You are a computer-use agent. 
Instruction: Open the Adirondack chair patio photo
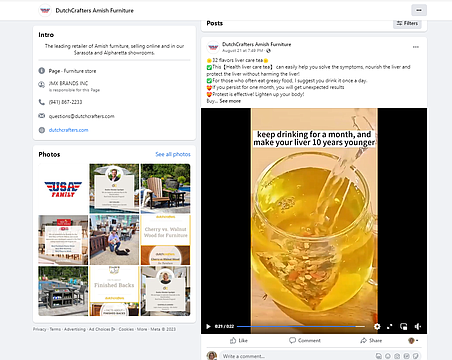(x=165, y=188)
